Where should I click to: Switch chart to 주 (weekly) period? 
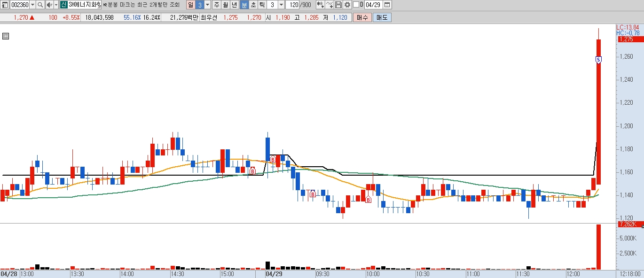pyautogui.click(x=217, y=5)
